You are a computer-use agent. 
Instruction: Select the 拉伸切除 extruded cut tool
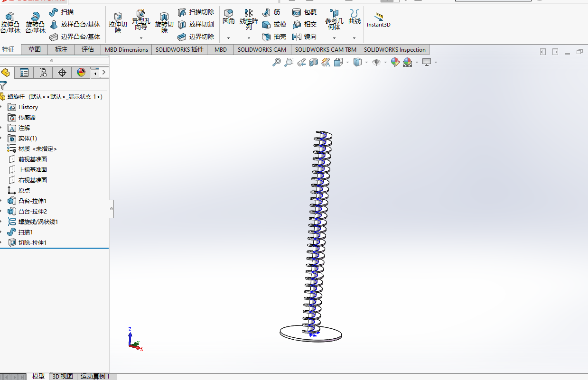click(x=118, y=23)
